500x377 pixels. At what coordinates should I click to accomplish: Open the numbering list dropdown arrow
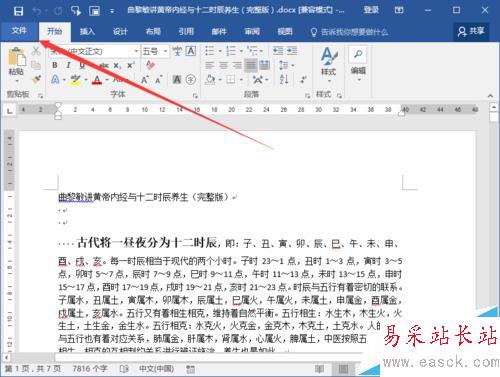[x=241, y=51]
